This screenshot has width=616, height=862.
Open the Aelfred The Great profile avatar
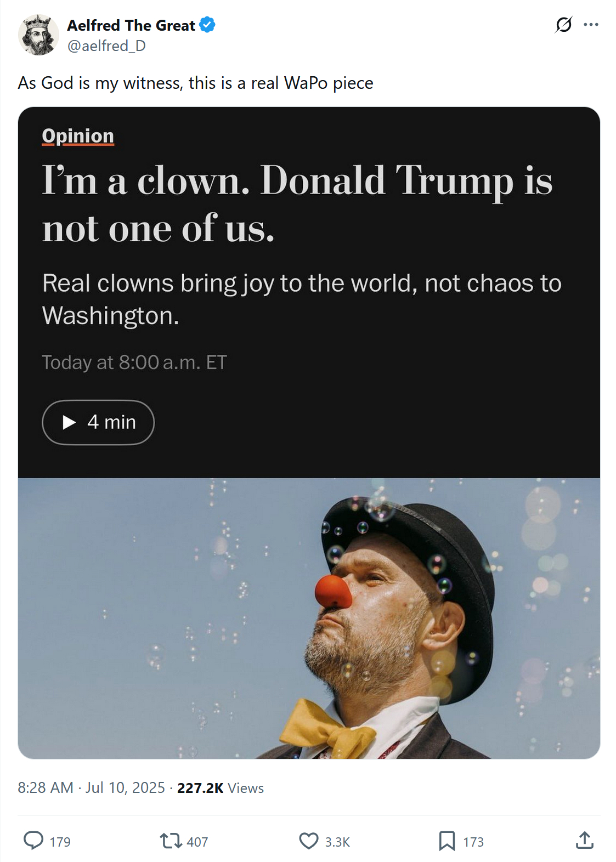click(x=38, y=35)
